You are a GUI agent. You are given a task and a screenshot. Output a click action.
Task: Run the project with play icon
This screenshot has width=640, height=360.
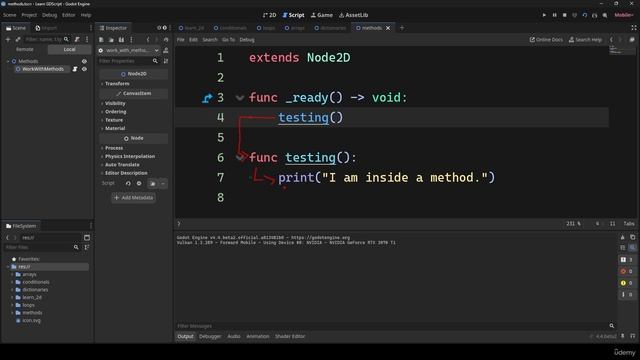coord(544,15)
